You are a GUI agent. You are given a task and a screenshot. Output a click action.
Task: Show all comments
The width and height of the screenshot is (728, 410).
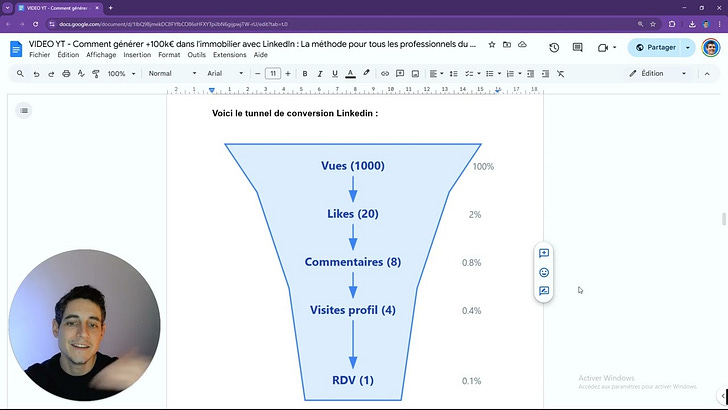pos(578,47)
